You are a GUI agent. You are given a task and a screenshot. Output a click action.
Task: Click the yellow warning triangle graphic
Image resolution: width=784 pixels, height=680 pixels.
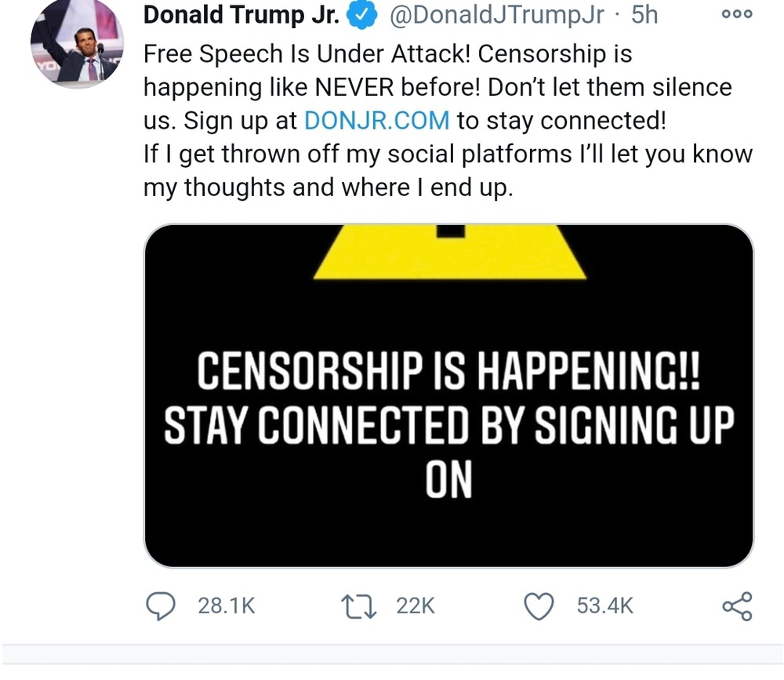pyautogui.click(x=449, y=252)
